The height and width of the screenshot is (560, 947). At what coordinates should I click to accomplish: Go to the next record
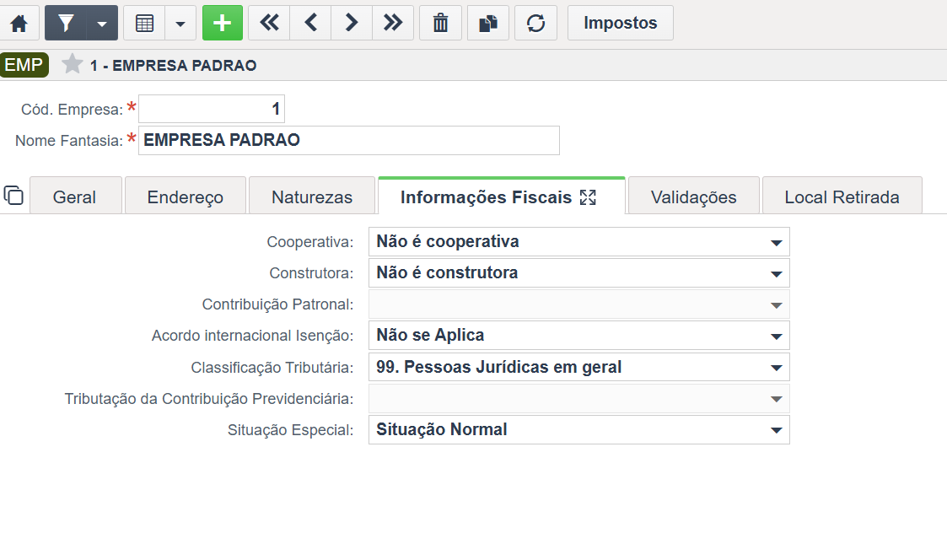tap(352, 23)
